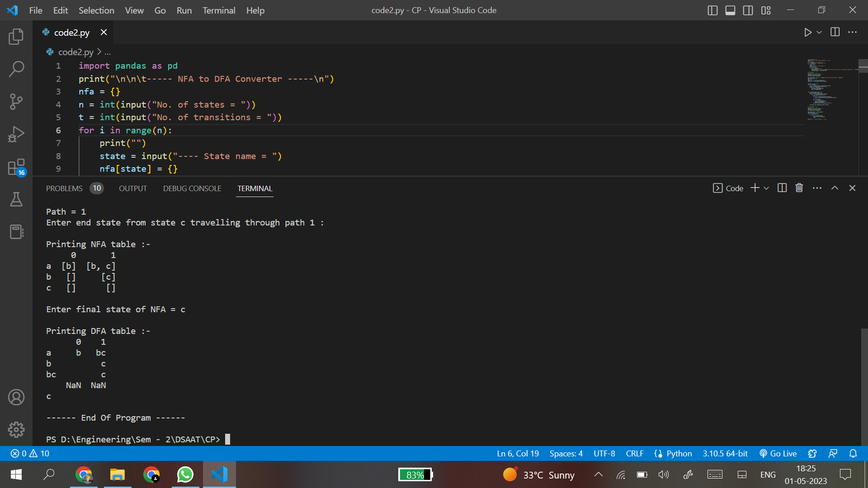868x488 pixels.
Task: Open the Search view
Action: 16,69
